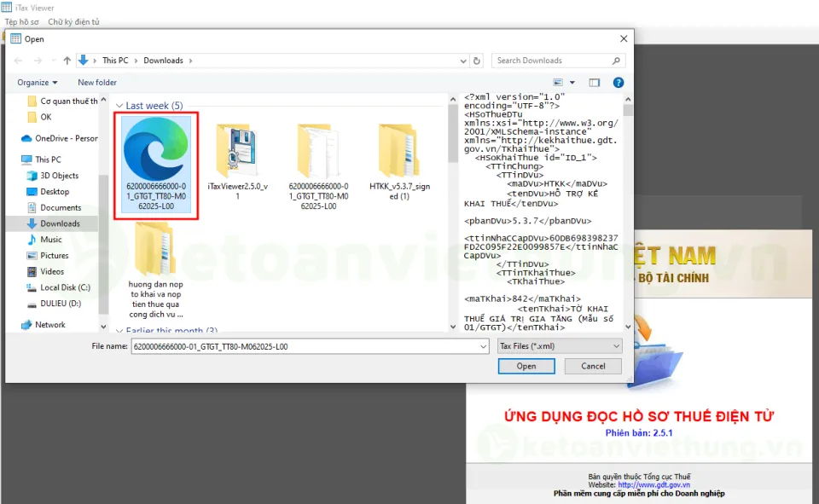The height and width of the screenshot is (504, 819).
Task: Select the 6200006666000-01_GTGT folder
Action: click(x=318, y=166)
